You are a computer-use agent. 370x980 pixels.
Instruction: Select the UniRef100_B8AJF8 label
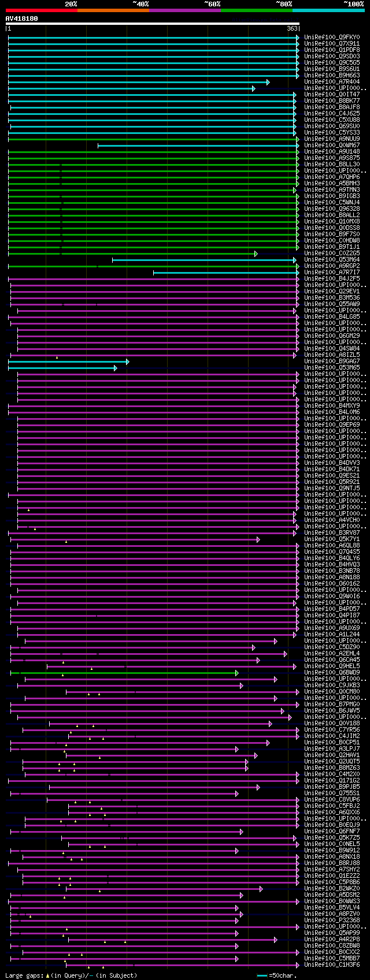[332, 107]
